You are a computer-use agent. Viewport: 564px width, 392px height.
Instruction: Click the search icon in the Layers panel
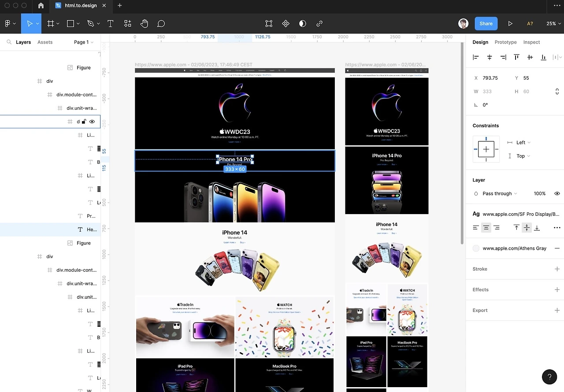[9, 42]
